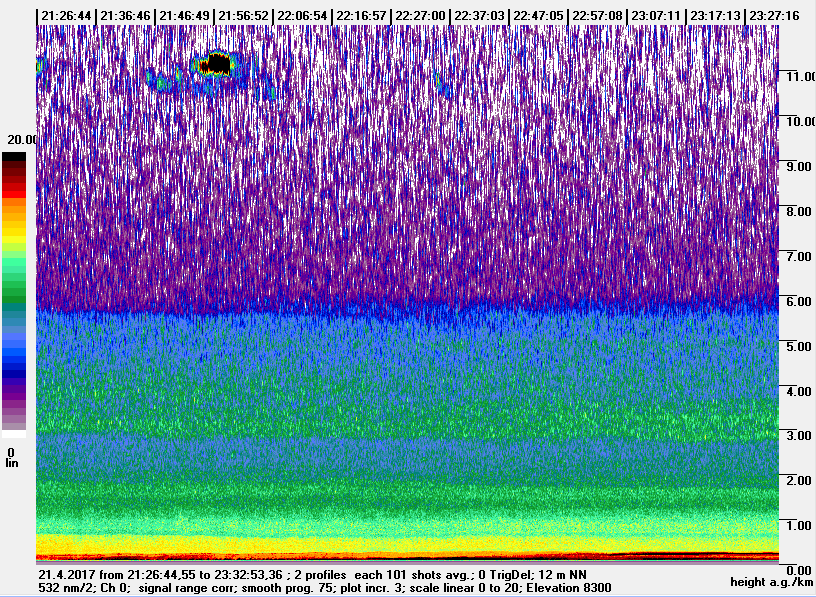Click the 21:56:52 time label
The height and width of the screenshot is (597, 816).
(x=243, y=16)
